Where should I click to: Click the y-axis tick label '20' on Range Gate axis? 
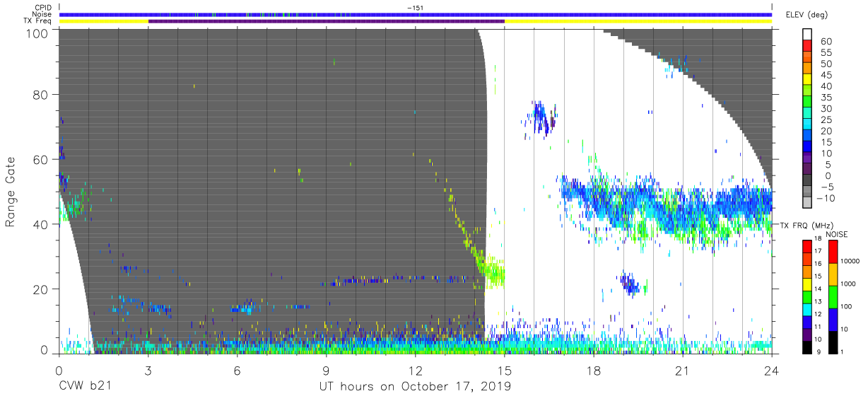pyautogui.click(x=42, y=289)
